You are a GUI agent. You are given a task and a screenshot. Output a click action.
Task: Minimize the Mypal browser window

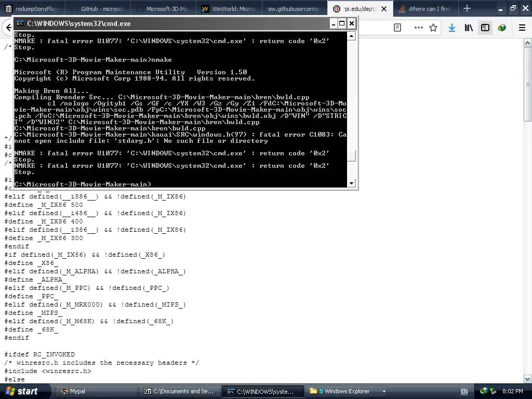click(x=500, y=9)
